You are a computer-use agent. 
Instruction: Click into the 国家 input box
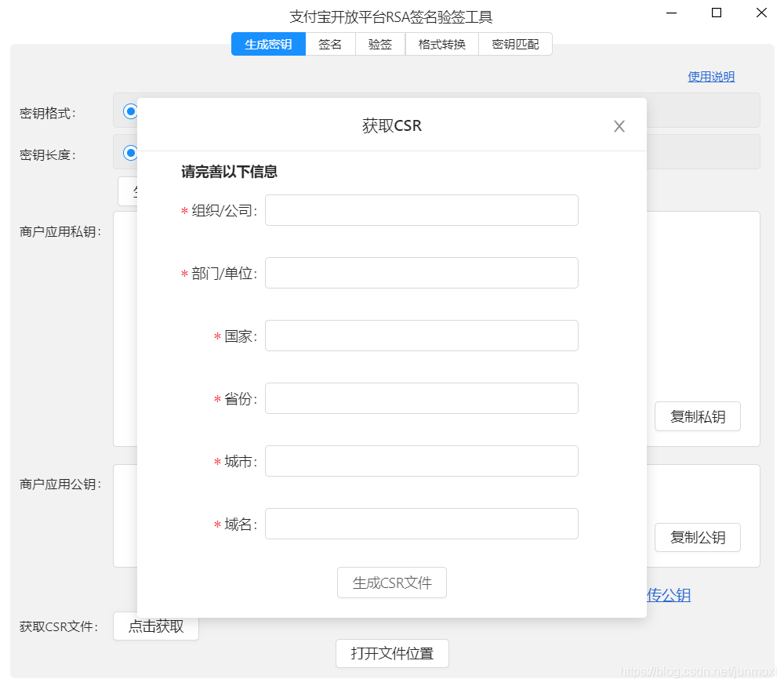[421, 336]
